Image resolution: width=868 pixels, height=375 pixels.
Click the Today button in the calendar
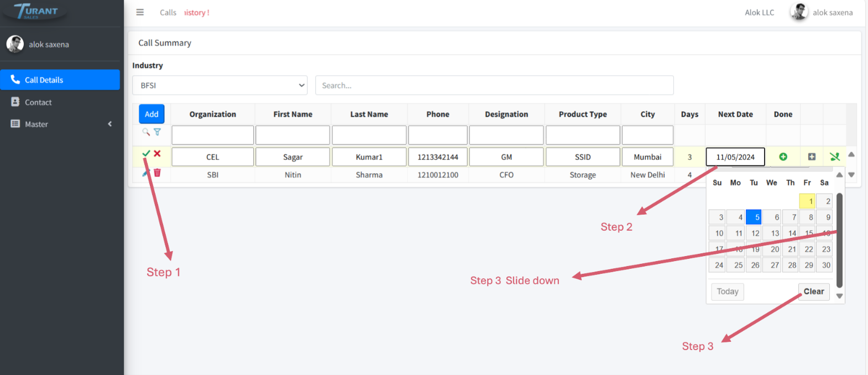pos(727,291)
